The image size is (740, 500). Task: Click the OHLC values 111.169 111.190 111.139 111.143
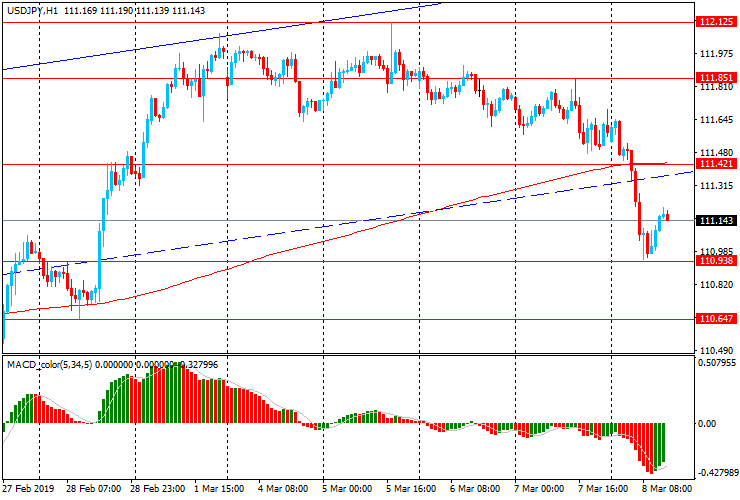(x=134, y=10)
